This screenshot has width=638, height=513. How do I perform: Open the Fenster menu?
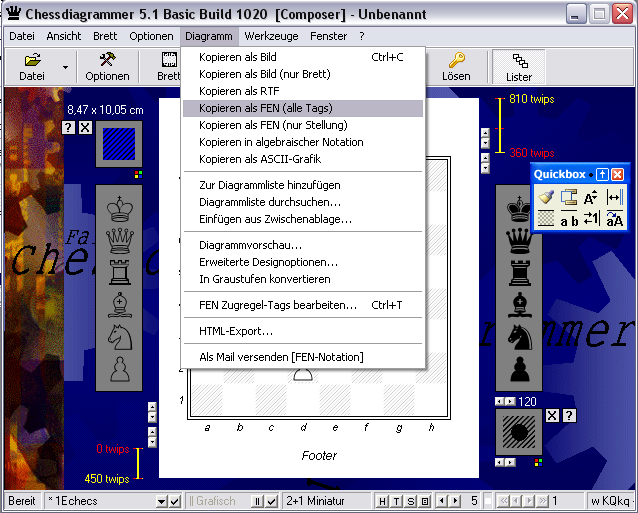click(329, 36)
